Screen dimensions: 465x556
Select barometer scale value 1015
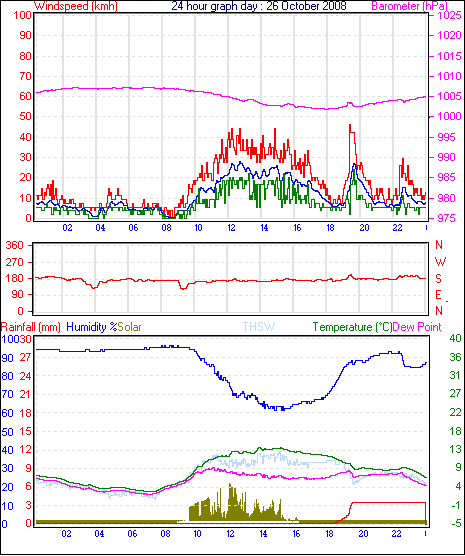[x=449, y=56]
